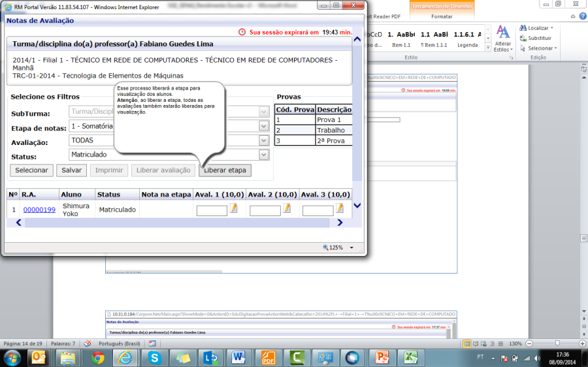588x367 pixels.
Task: Open student R.A. link 00000199
Action: (x=39, y=210)
